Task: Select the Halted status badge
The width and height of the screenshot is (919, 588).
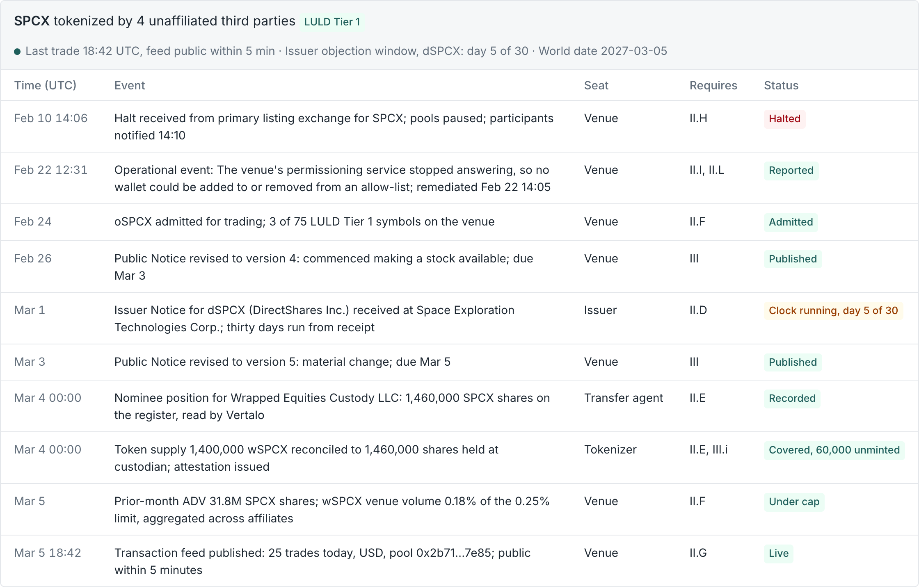Action: click(x=784, y=119)
